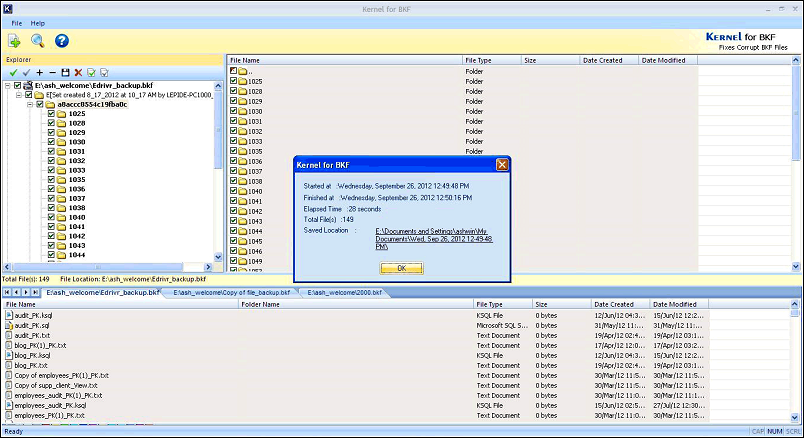Screen dimensions: 804x438
Task: Uncheck folder 1044 in the Explorer tree
Action: (51, 255)
